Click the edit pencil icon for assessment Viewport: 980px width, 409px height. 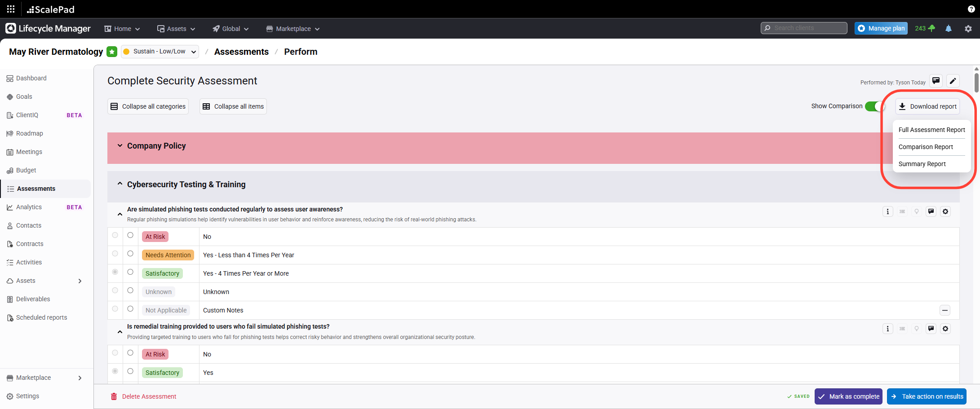point(953,81)
